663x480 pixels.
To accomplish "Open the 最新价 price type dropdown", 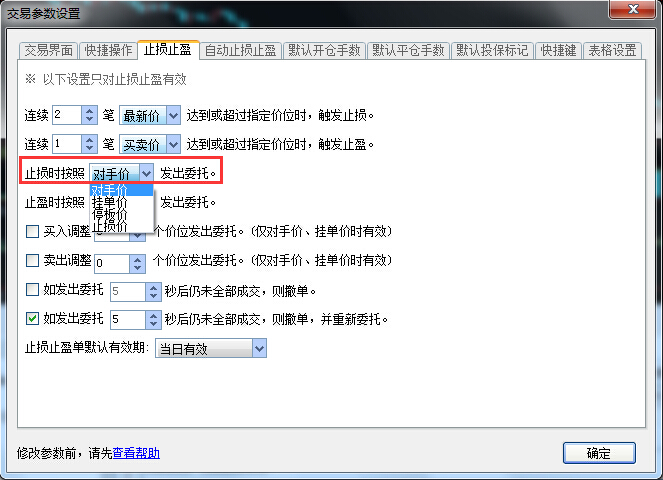I will click(150, 115).
